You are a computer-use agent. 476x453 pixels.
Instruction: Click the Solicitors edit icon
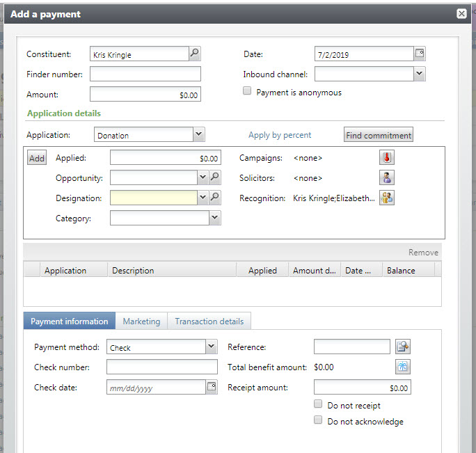point(387,178)
